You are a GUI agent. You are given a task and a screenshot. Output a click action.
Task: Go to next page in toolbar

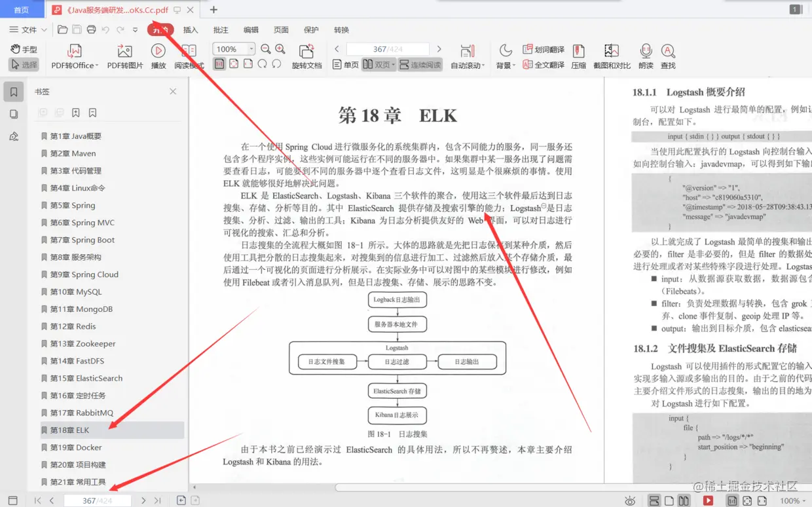click(439, 49)
